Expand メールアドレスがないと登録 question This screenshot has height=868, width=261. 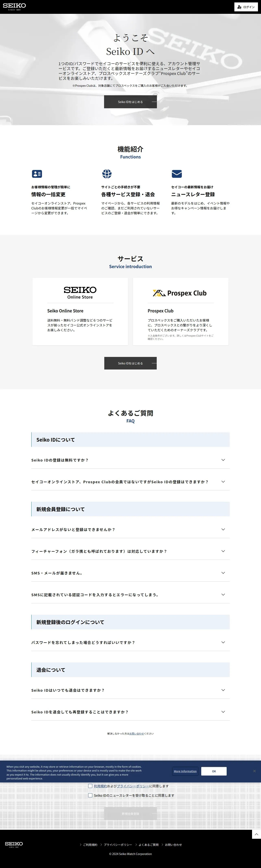(x=130, y=529)
